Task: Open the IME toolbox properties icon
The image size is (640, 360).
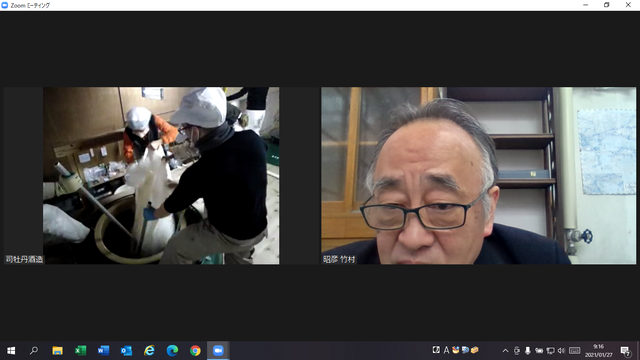Action: click(474, 350)
